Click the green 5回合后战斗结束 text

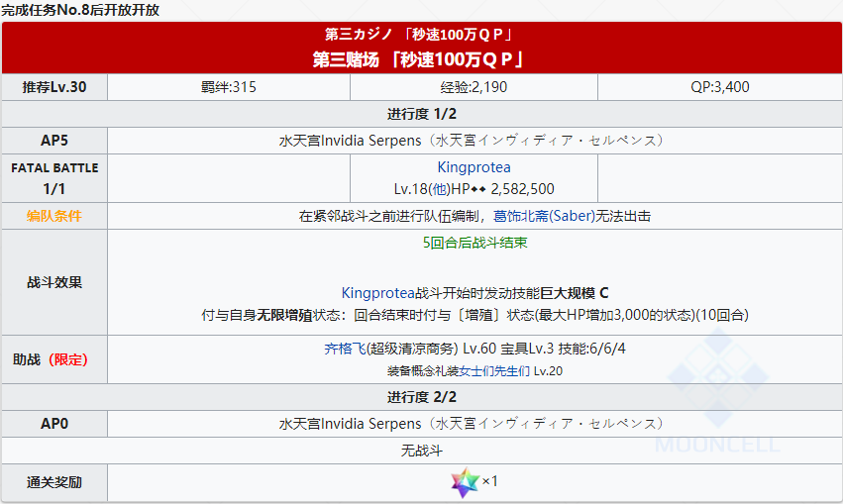click(474, 243)
